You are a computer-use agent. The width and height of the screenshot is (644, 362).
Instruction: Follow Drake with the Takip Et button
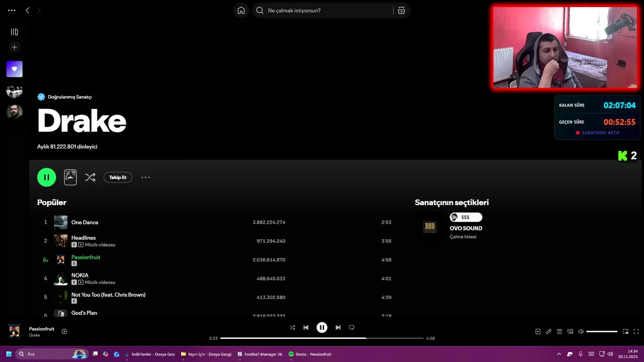coord(118,177)
